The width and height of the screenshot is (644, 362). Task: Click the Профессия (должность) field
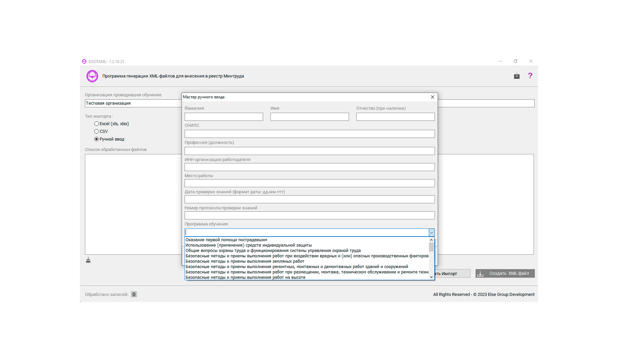pyautogui.click(x=310, y=151)
